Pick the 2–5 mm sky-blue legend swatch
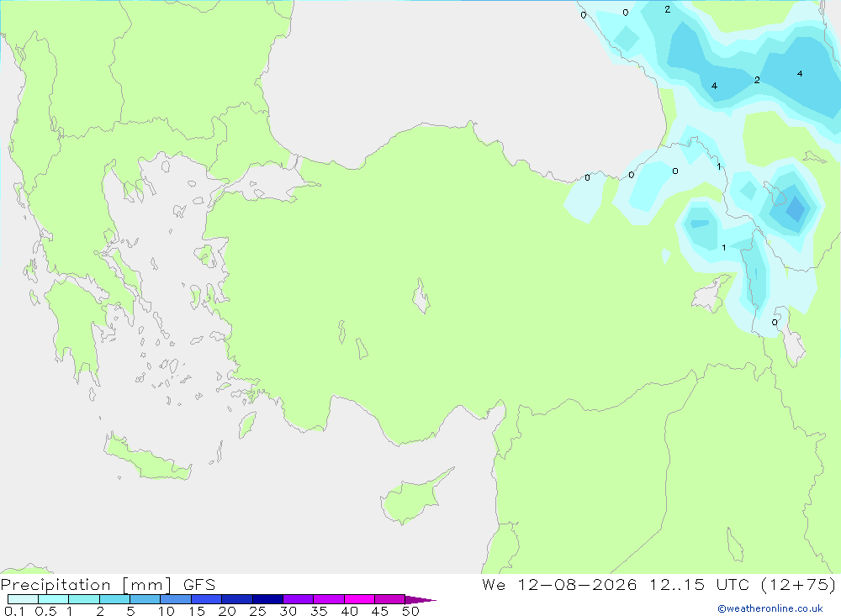Viewport: 841px width, 616px height. 114,599
